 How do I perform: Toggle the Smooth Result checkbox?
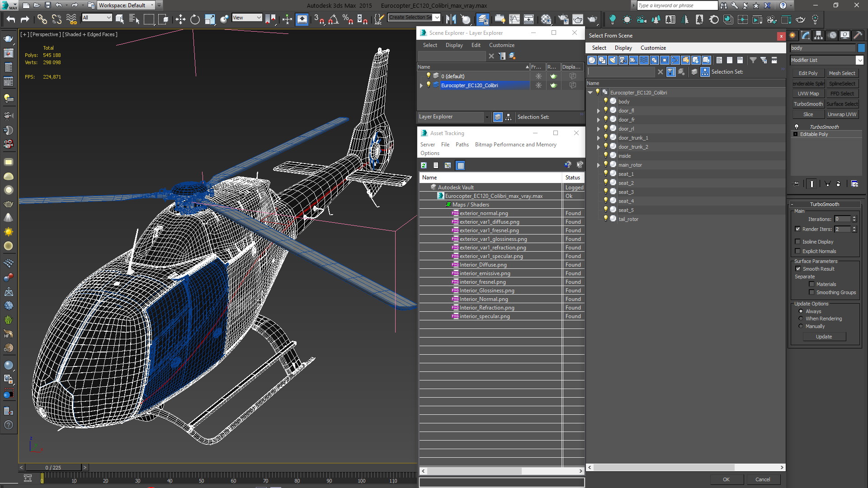coord(798,269)
